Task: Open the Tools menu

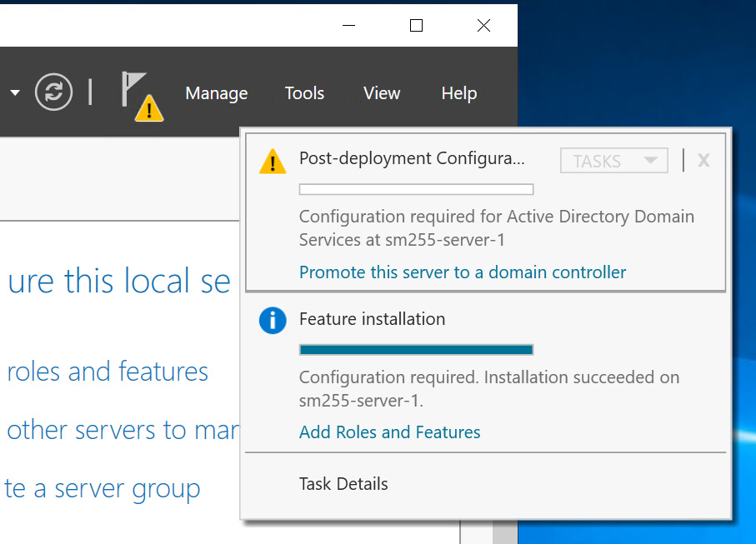Action: click(x=304, y=93)
